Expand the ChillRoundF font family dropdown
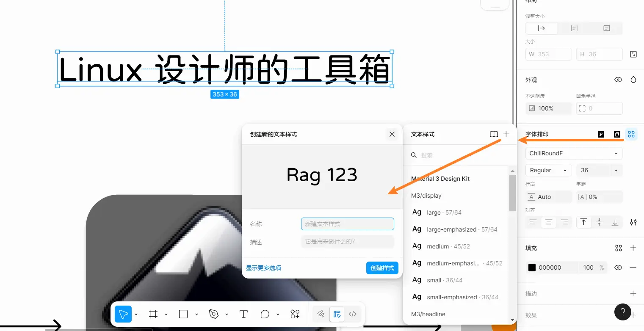The image size is (644, 331). coord(574,153)
